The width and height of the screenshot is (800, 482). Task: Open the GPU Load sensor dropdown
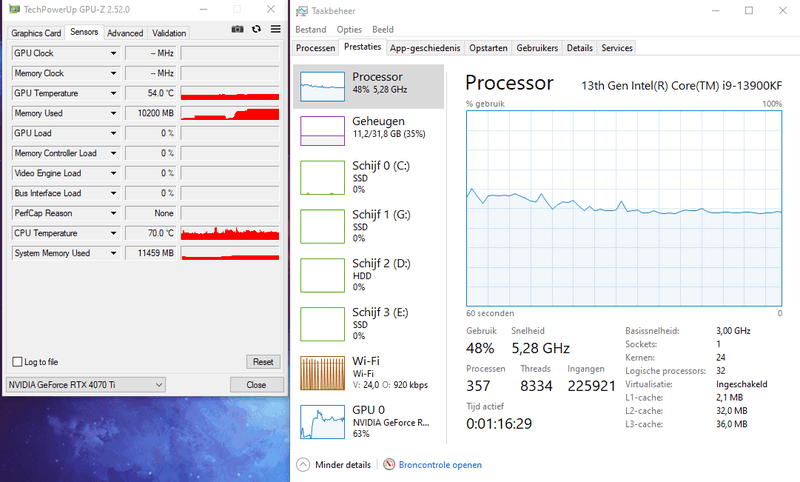[x=113, y=133]
